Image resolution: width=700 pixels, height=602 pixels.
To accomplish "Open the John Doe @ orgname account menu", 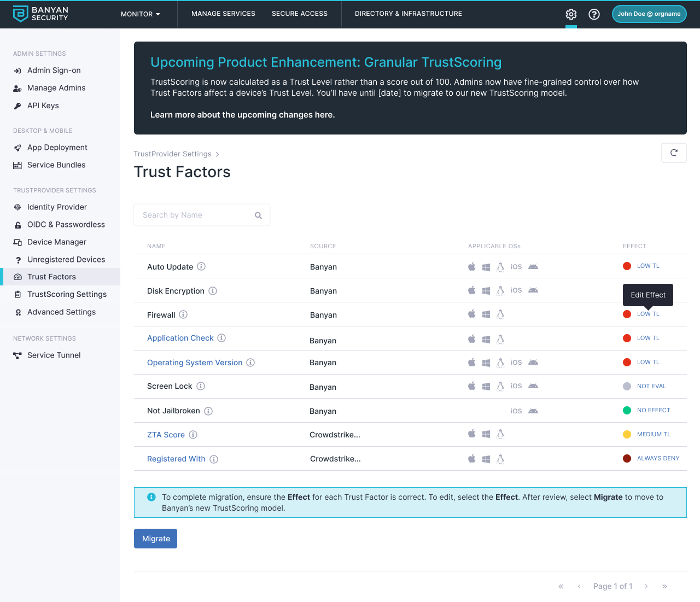I will click(649, 14).
